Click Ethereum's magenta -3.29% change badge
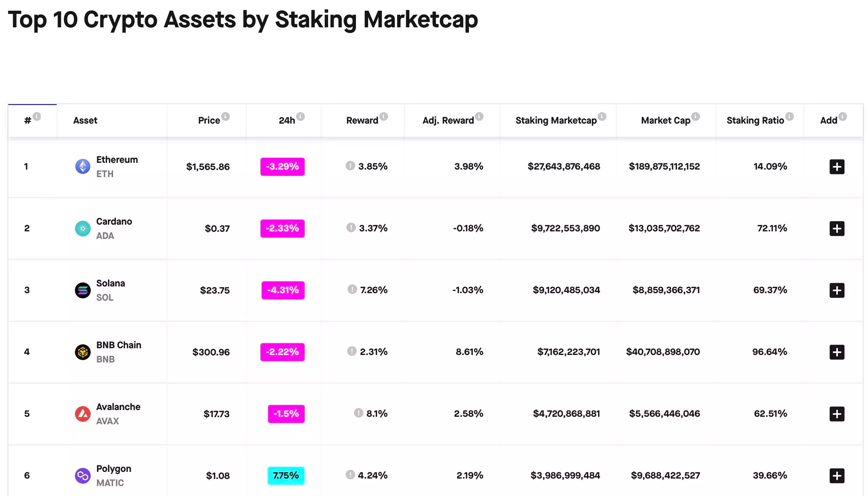The image size is (868, 496). point(282,166)
